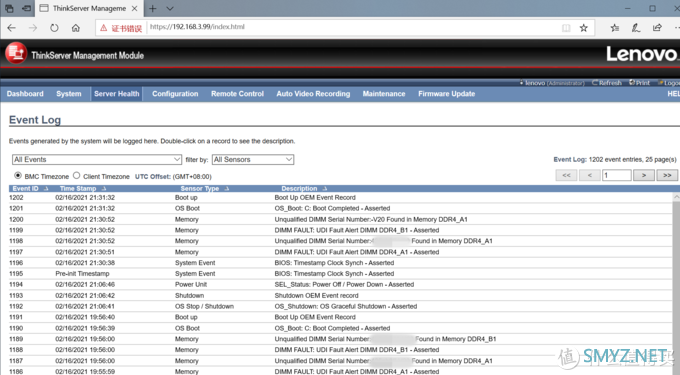Select event 1200 Unqualified DIMM row
This screenshot has width=680, height=375.
tap(340, 219)
